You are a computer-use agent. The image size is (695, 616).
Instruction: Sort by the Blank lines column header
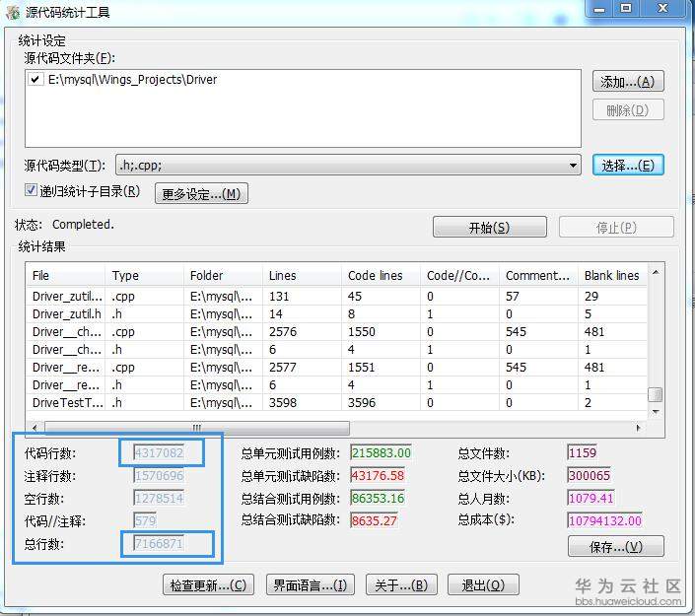pos(612,275)
